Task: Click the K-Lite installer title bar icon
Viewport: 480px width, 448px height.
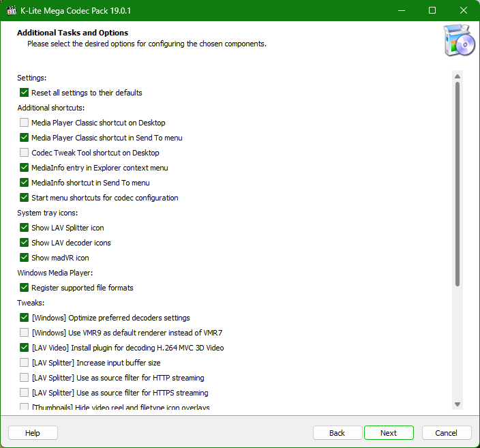Action: (12, 10)
